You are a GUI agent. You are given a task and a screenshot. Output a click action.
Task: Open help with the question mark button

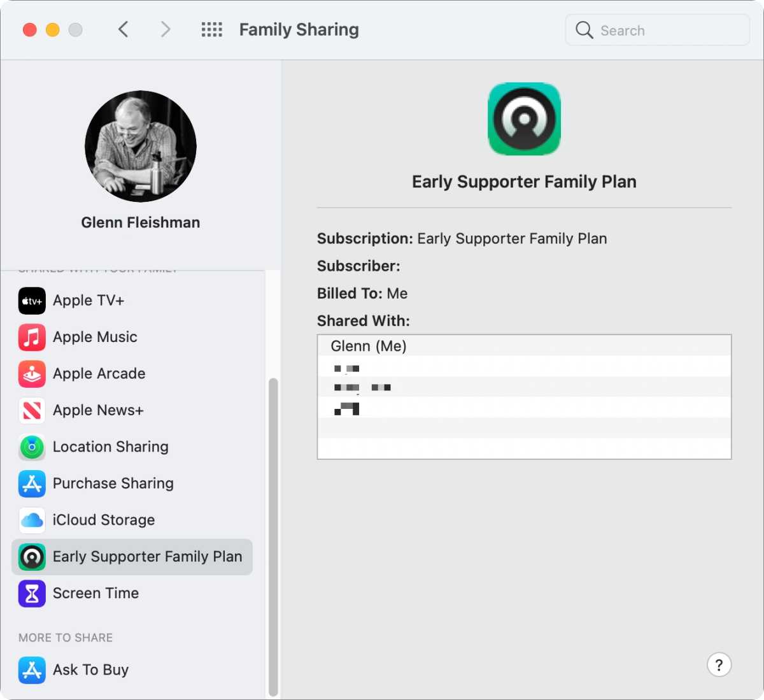tap(719, 665)
